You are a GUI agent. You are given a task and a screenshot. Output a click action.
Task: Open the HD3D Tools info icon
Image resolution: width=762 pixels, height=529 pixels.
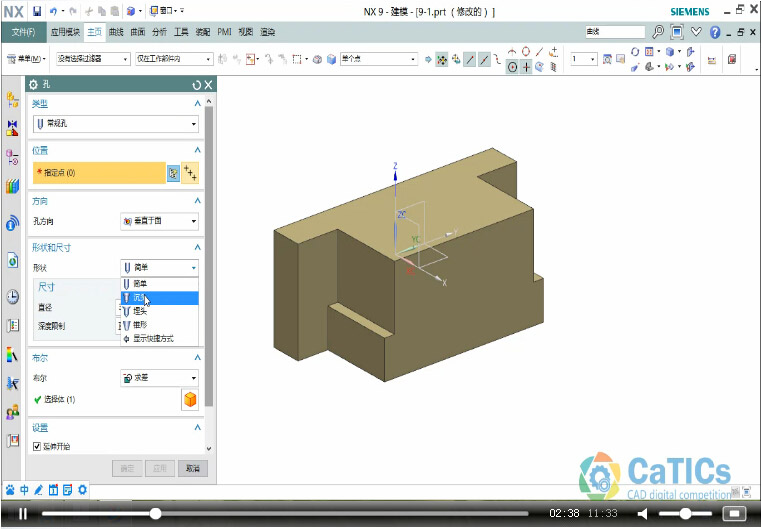(13, 223)
